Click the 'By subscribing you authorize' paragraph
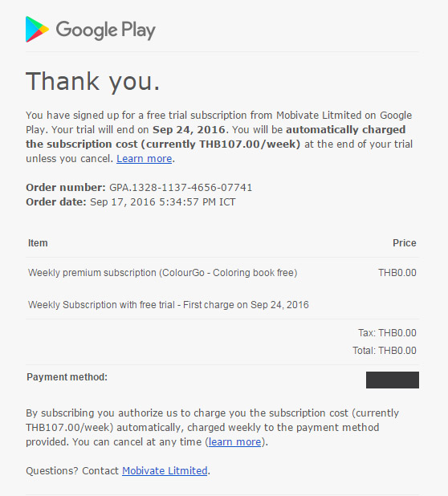448x496 pixels. coord(212,427)
